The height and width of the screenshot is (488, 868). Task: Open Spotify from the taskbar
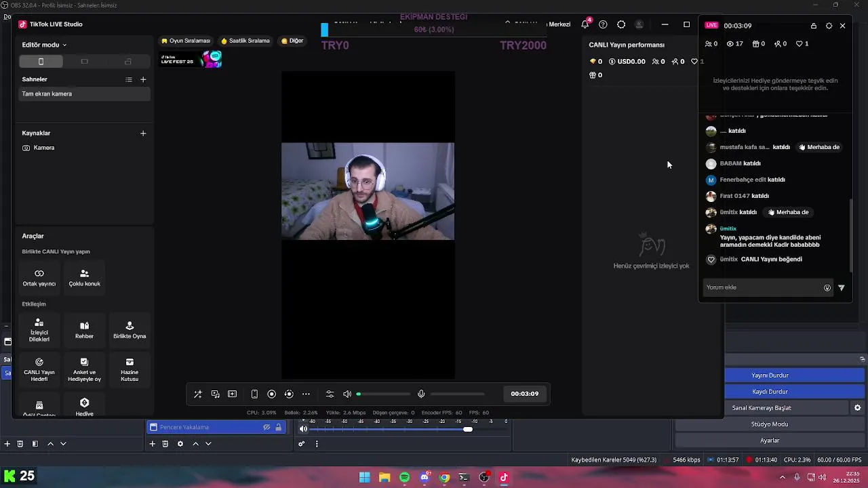[404, 477]
